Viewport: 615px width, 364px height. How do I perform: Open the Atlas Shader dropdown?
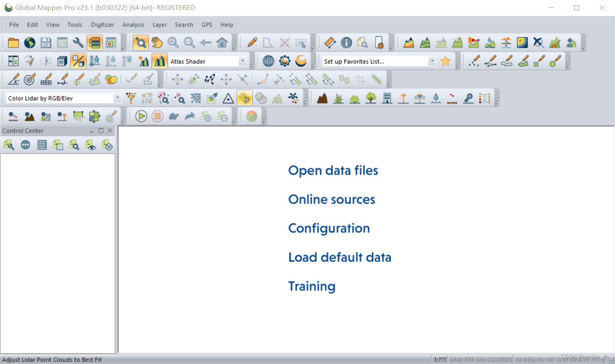[243, 61]
